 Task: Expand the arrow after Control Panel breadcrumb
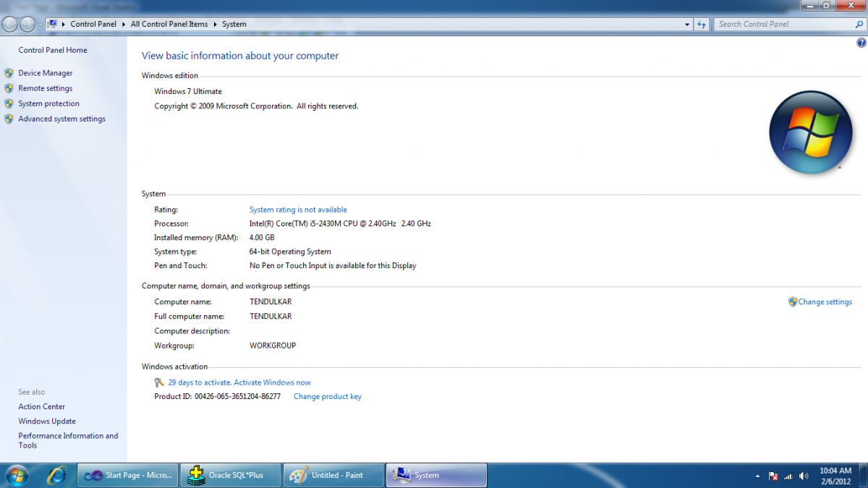click(x=124, y=24)
